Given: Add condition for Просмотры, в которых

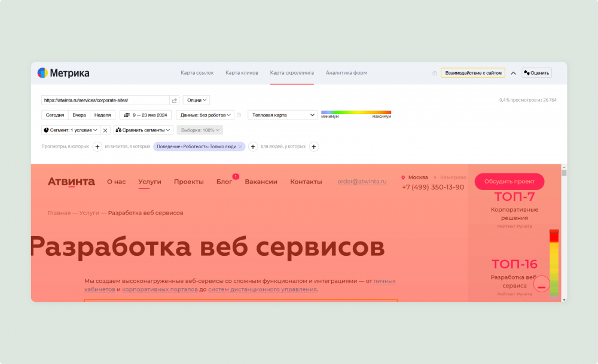Looking at the screenshot, I should point(97,147).
